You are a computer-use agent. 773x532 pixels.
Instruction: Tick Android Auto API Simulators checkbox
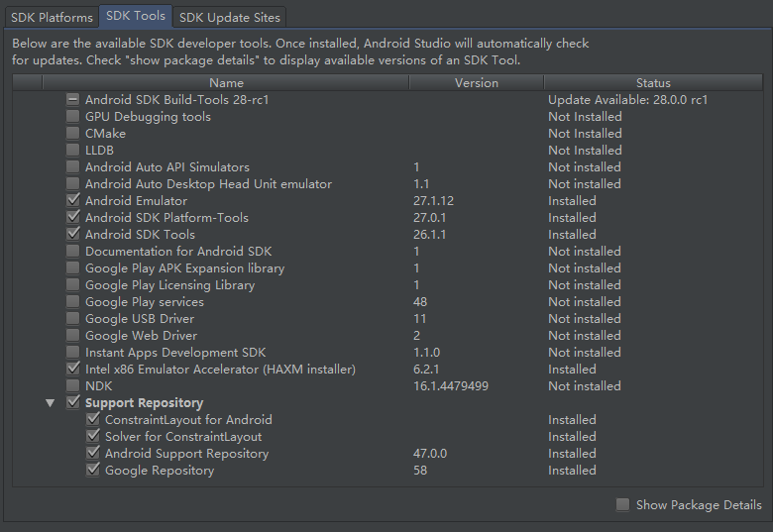click(73, 167)
